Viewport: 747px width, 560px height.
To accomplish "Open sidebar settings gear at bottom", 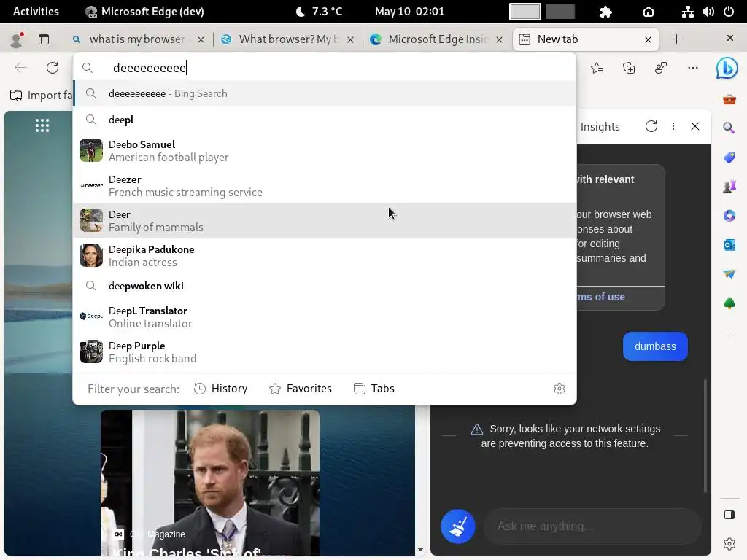I will 729,544.
